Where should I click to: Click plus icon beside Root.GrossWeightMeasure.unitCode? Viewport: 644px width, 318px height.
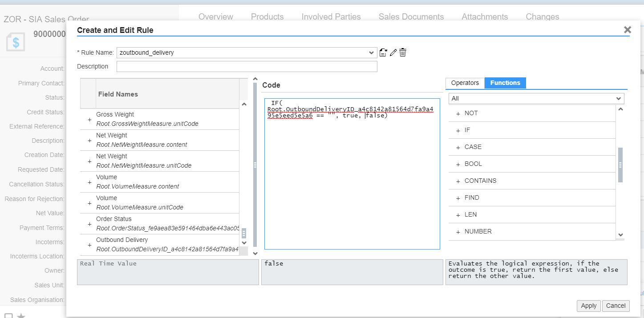(89, 120)
